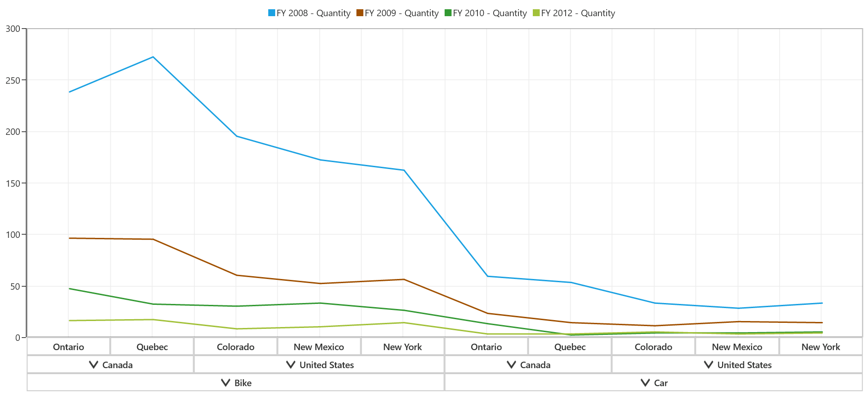The image size is (868, 400).
Task: Collapse the Car group chevron
Action: pos(645,382)
